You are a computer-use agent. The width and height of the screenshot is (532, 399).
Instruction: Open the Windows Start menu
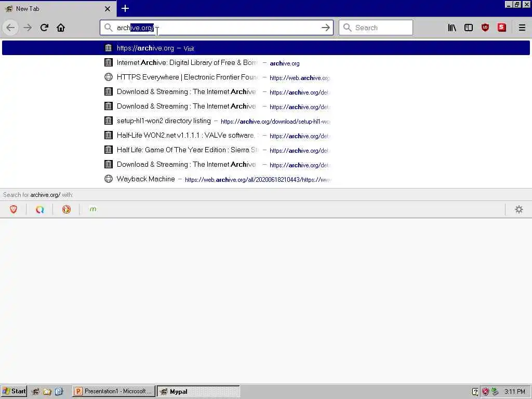pyautogui.click(x=14, y=391)
